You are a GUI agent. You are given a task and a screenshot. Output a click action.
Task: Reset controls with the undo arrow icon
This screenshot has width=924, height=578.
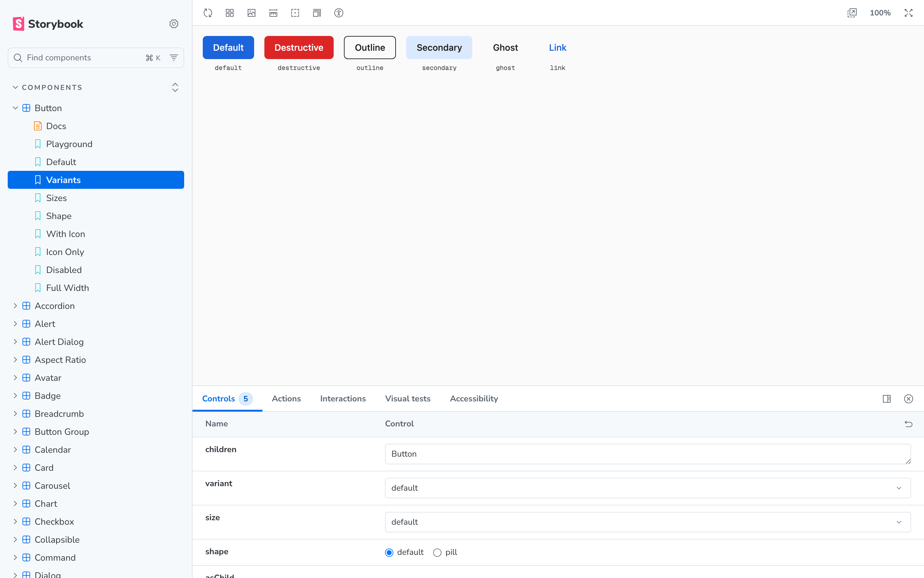908,424
